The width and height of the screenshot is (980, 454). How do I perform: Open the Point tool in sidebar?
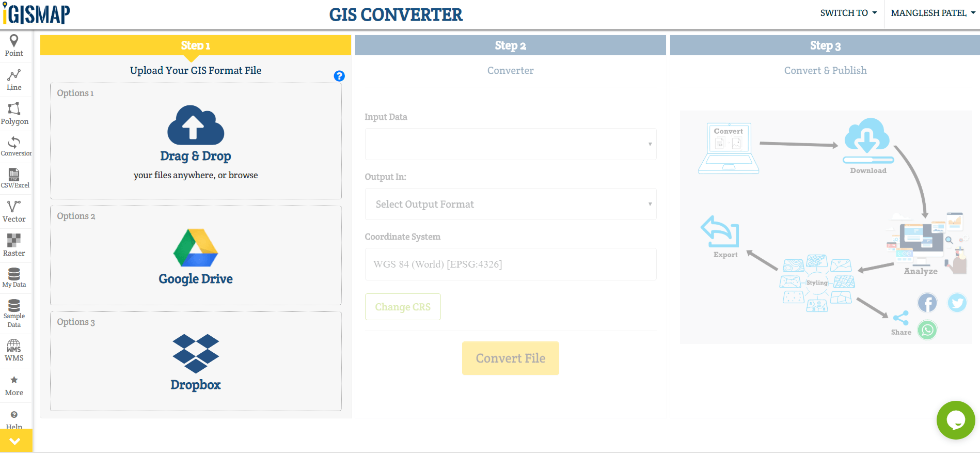pos(14,46)
